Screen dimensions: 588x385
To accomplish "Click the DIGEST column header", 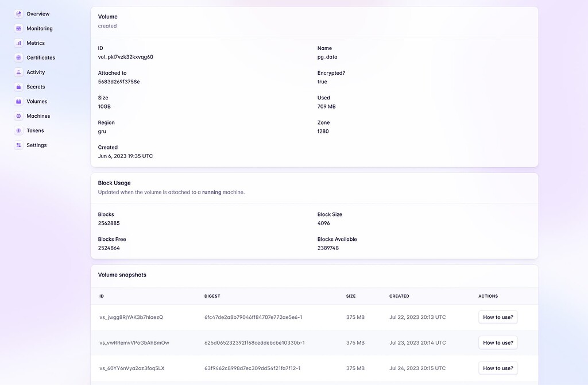I will click(212, 296).
